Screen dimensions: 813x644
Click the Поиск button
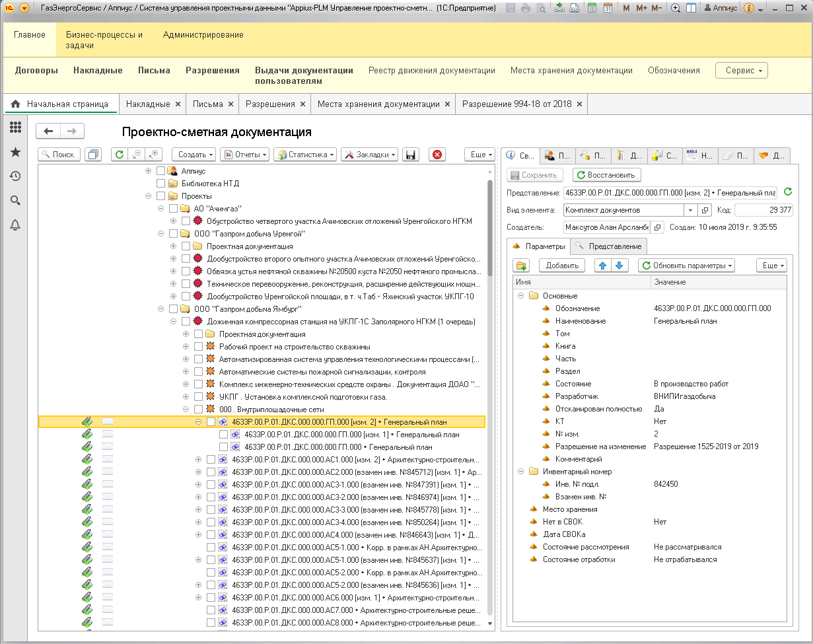pos(59,155)
